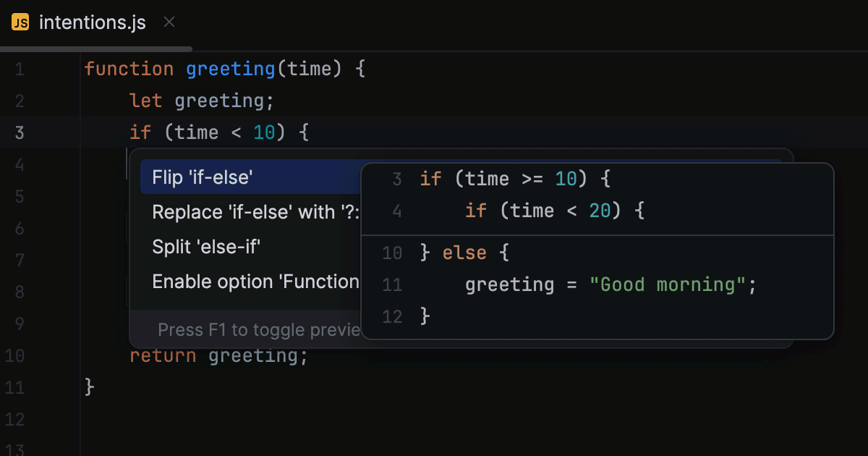Click the Press F1 to toggle preview hint
868x456 pixels.
tap(259, 330)
